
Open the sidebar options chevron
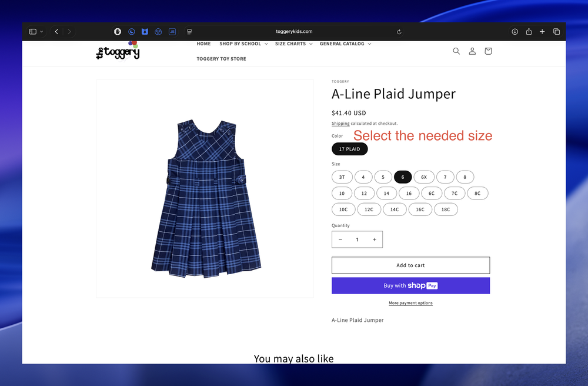coord(42,32)
